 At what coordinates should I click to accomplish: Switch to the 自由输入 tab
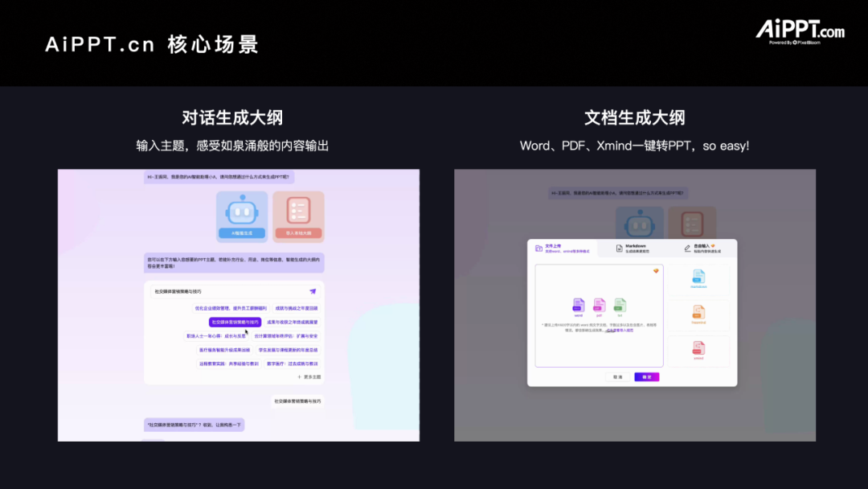pyautogui.click(x=701, y=247)
